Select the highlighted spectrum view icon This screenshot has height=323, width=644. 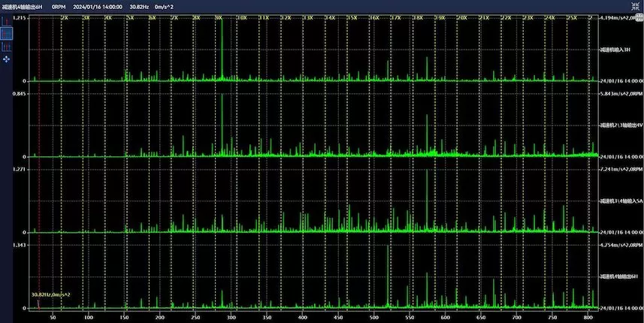[6, 34]
